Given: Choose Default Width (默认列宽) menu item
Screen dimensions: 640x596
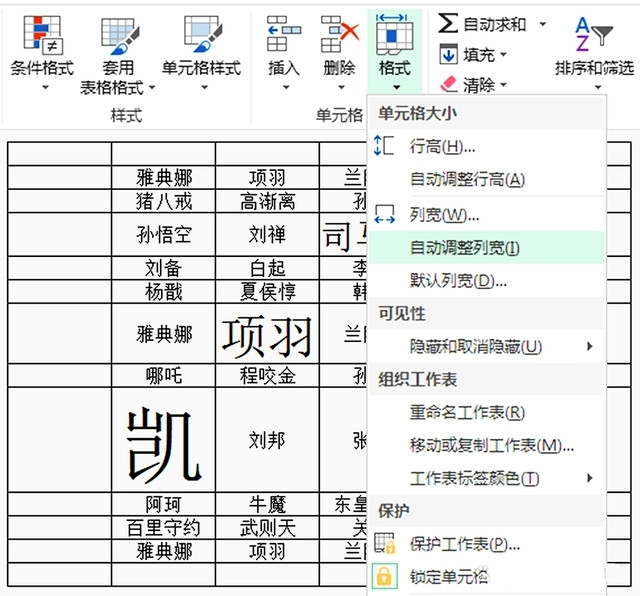Looking at the screenshot, I should [x=458, y=280].
